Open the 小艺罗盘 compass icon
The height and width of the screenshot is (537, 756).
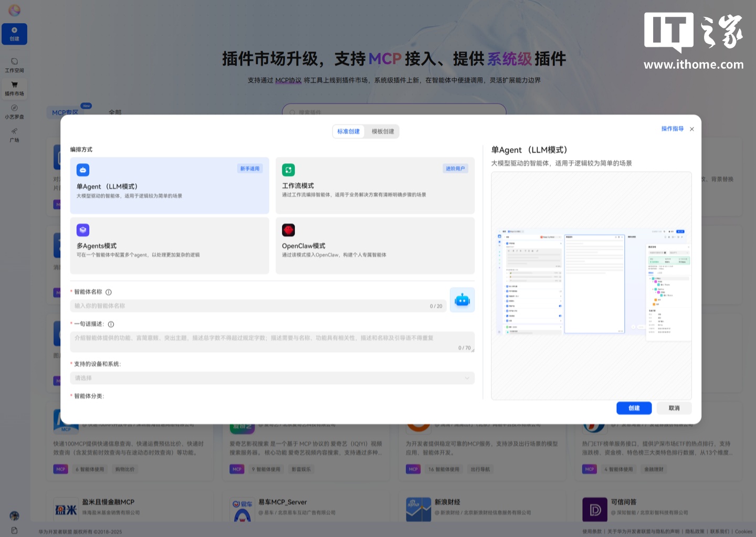(14, 111)
